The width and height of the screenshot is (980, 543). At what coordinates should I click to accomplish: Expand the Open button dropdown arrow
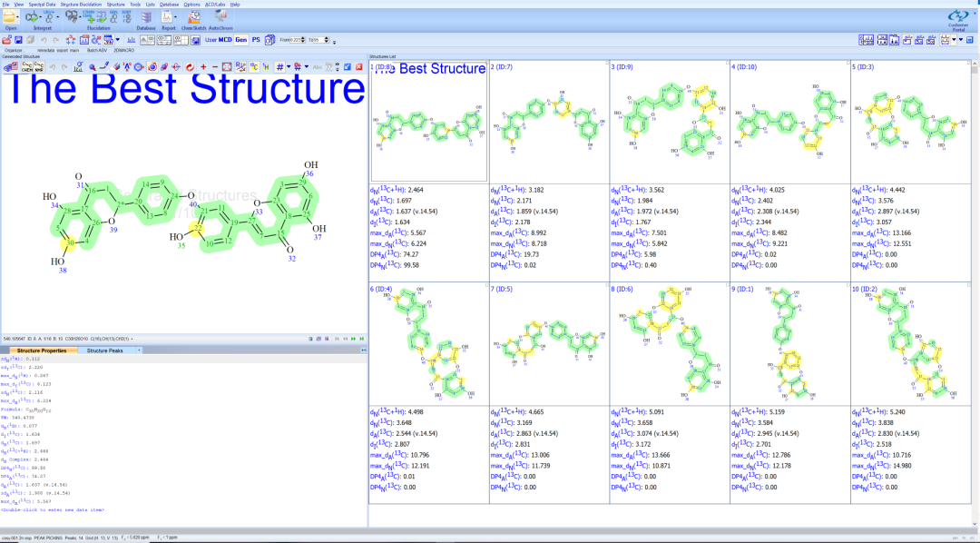(19, 17)
